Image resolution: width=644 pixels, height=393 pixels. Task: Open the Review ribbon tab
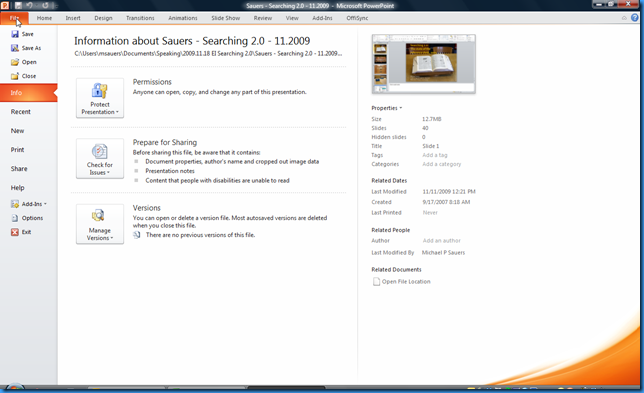pyautogui.click(x=262, y=18)
